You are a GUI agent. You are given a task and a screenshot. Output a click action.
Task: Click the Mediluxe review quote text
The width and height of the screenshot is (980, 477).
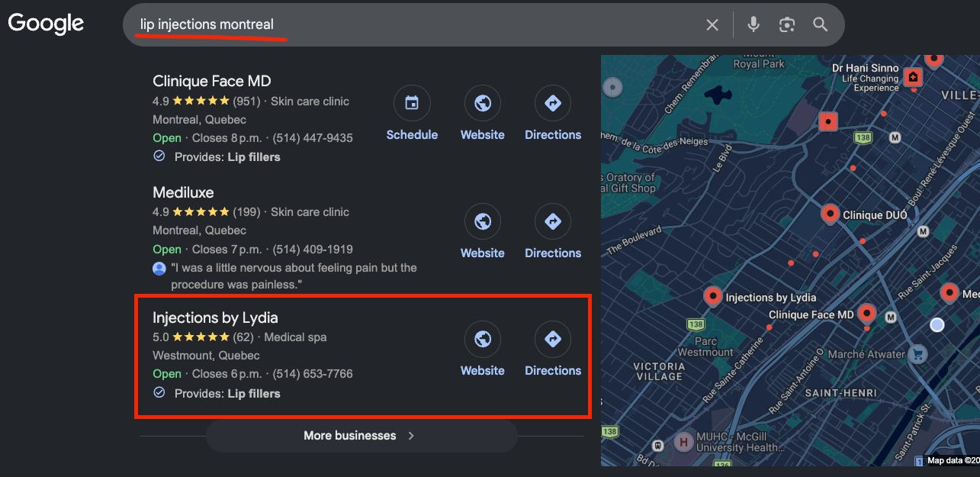(294, 276)
